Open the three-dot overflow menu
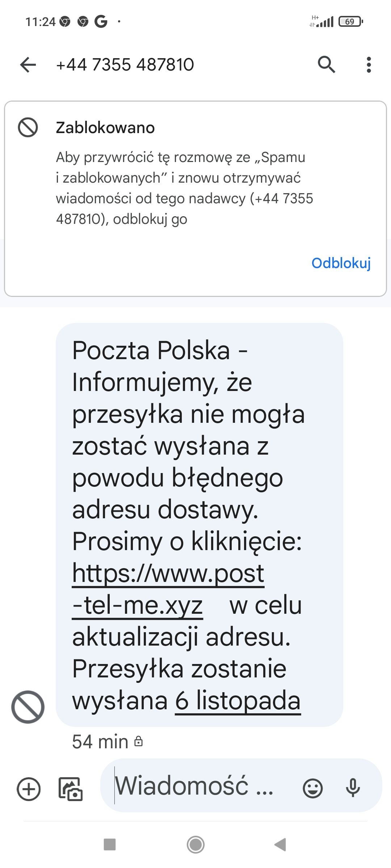 tap(369, 65)
